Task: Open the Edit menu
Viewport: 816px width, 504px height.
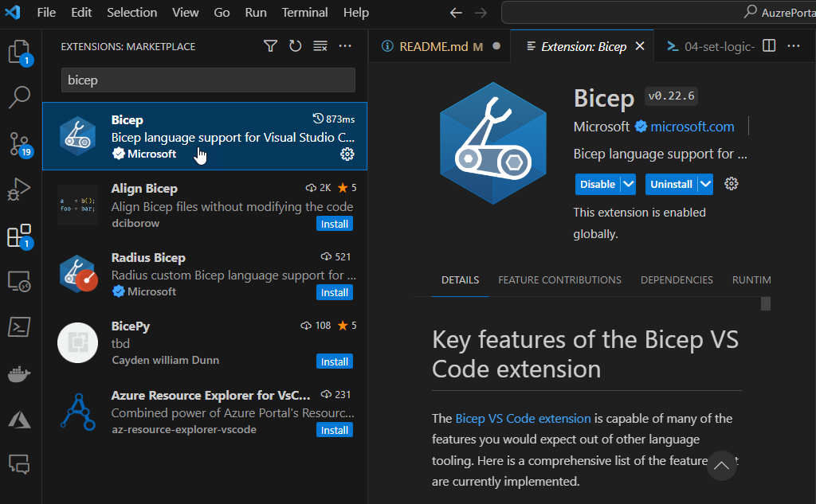Action: 81,13
